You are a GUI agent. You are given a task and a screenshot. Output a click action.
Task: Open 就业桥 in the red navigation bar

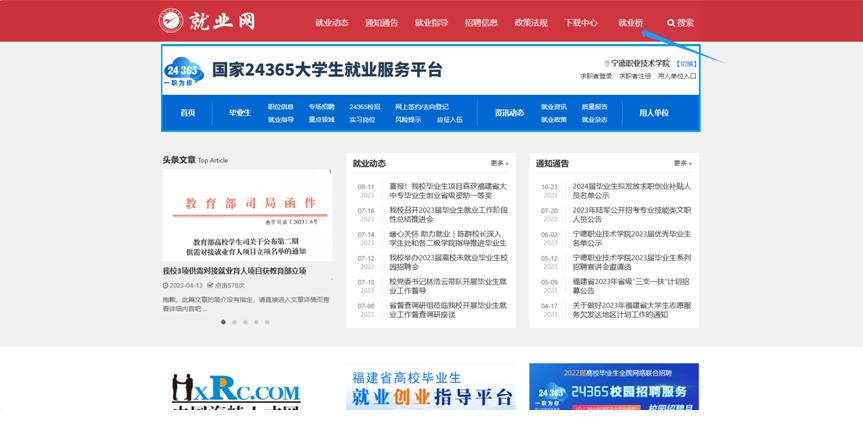point(630,23)
